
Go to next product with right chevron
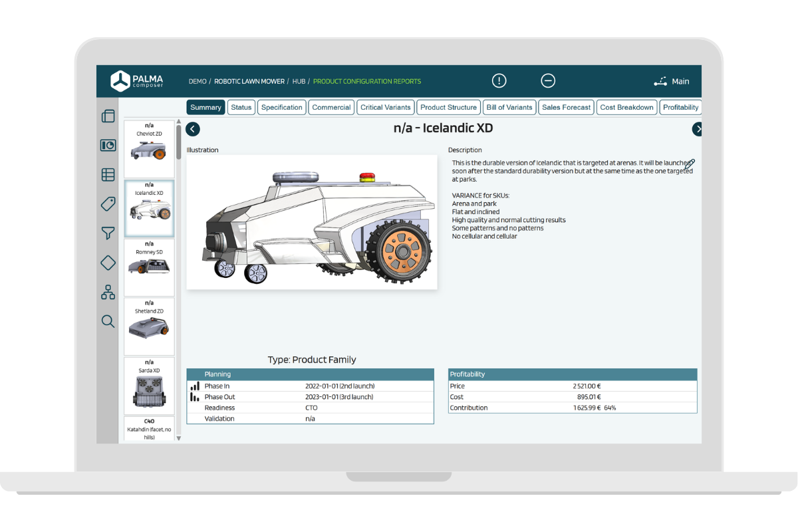(x=698, y=130)
